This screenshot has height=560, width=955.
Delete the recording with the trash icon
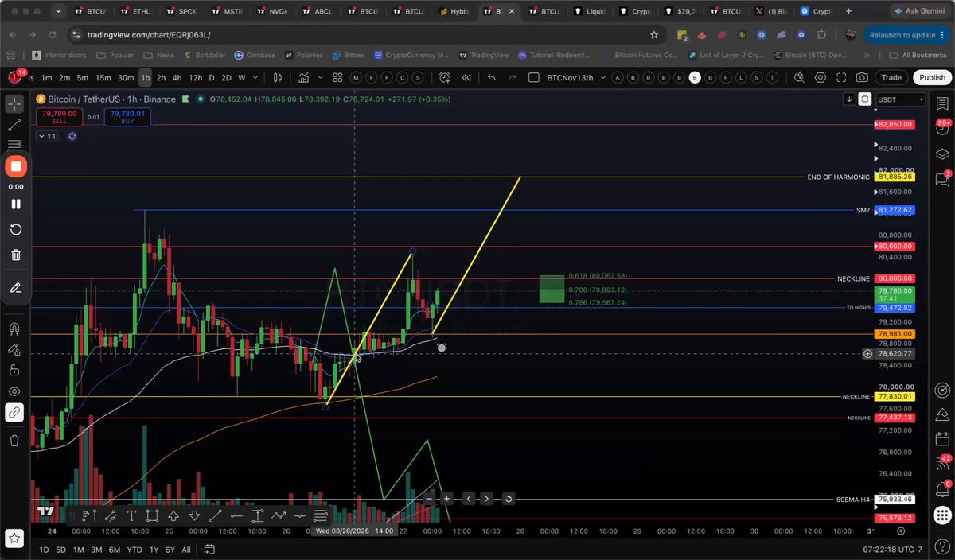(x=15, y=255)
